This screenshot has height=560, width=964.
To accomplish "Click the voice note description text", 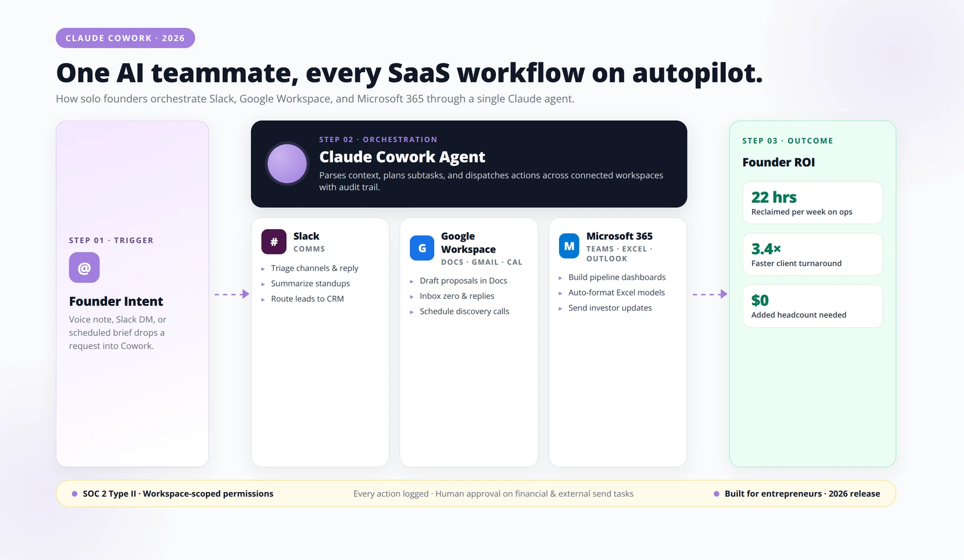I will [118, 332].
